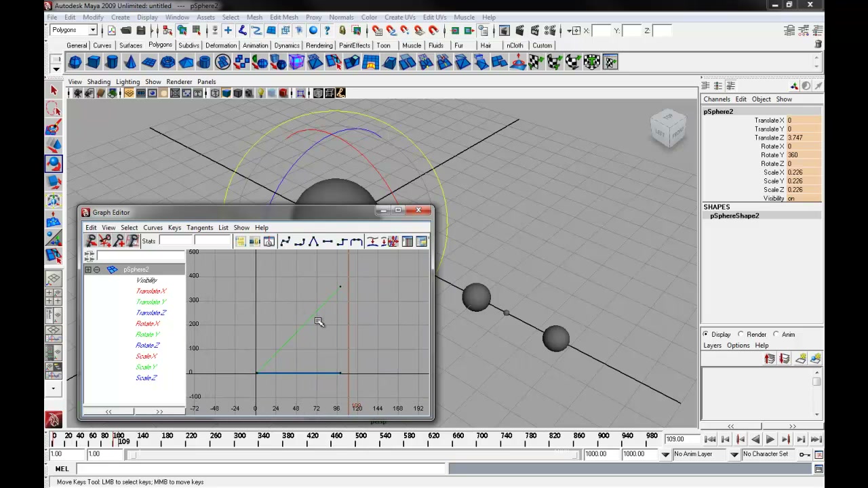
Task: Create a polygon cube from the shelf
Action: click(x=94, y=62)
